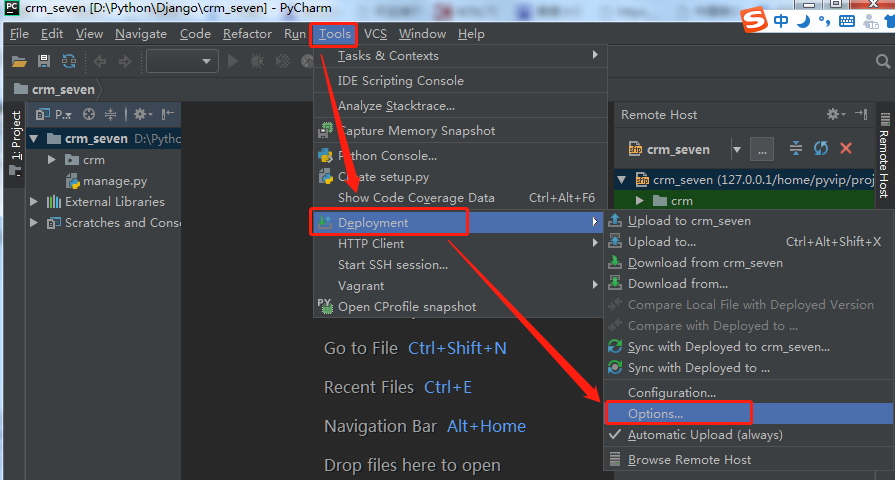Click the ellipsis server configuration button
The height and width of the screenshot is (480, 895).
click(x=762, y=150)
